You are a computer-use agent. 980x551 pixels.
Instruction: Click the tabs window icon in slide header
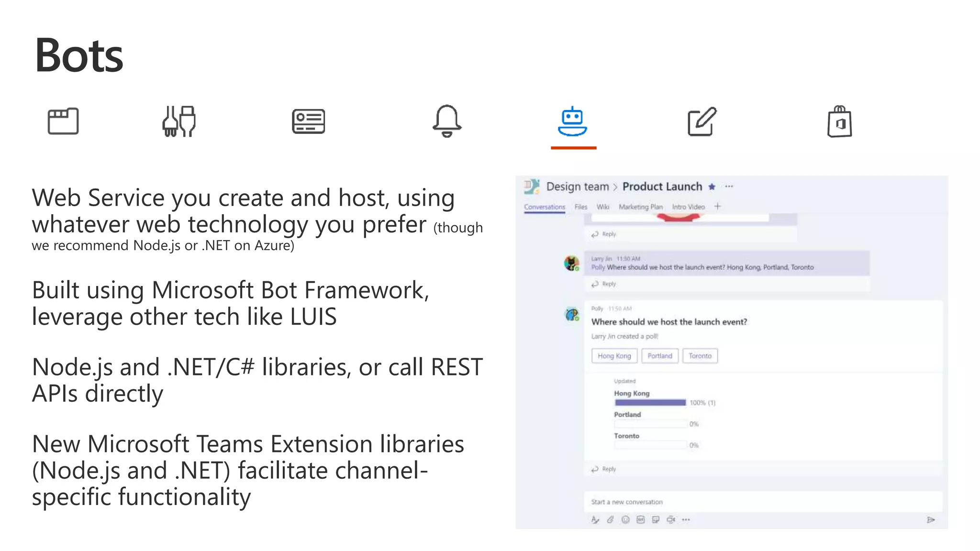(63, 121)
